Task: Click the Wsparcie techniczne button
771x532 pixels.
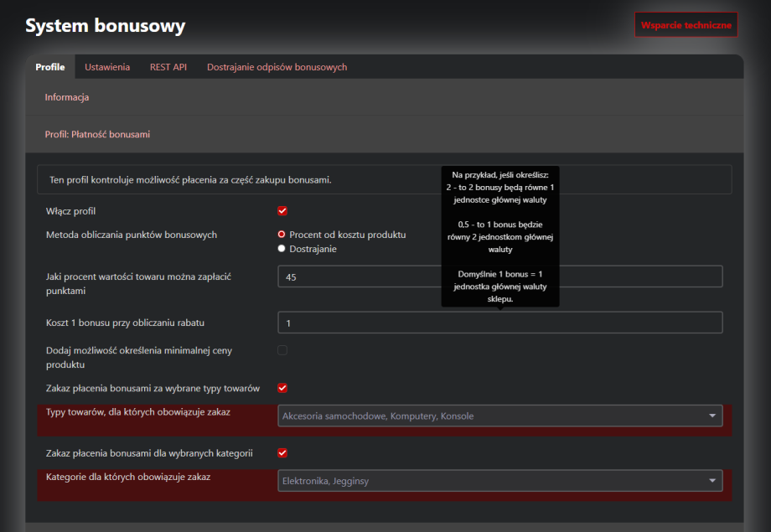Action: click(x=686, y=25)
